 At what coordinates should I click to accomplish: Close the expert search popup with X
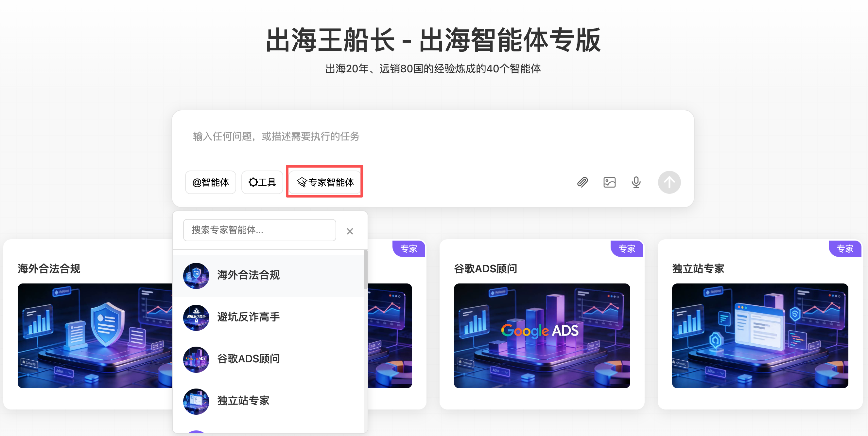[350, 231]
